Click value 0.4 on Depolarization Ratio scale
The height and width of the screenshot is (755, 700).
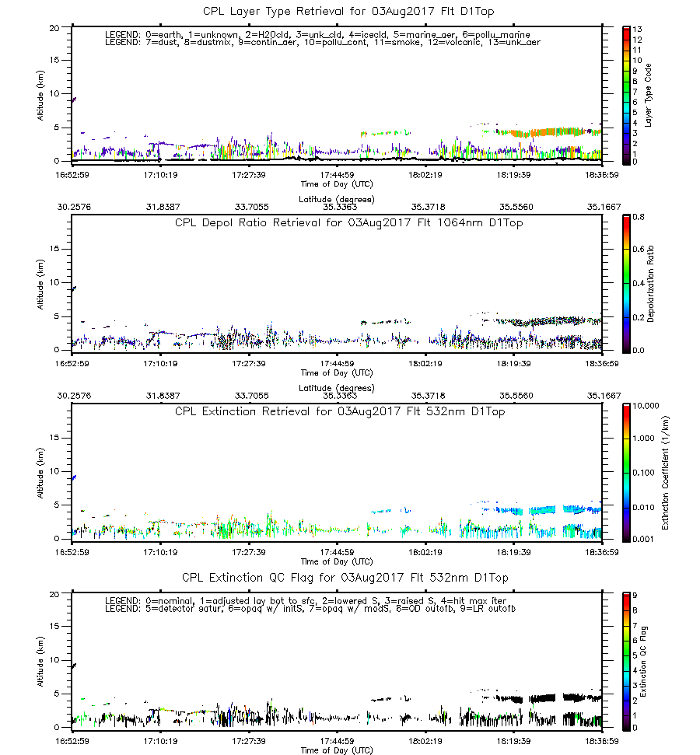pyautogui.click(x=639, y=284)
